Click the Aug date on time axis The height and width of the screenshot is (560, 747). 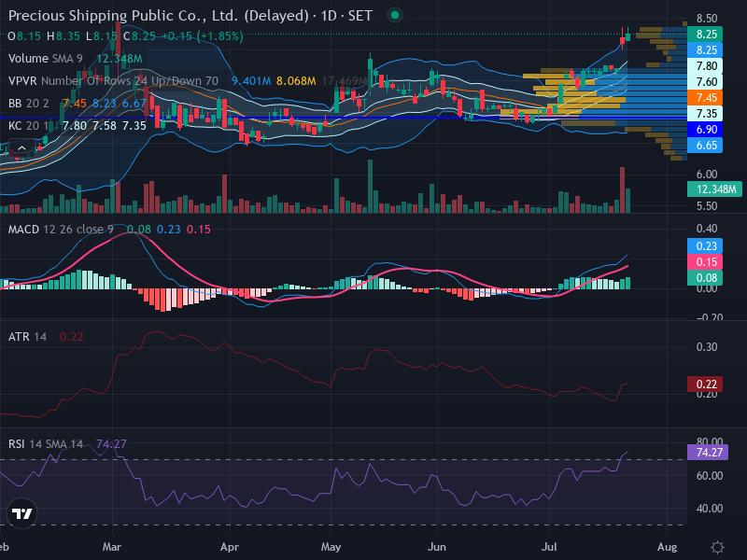tap(667, 547)
